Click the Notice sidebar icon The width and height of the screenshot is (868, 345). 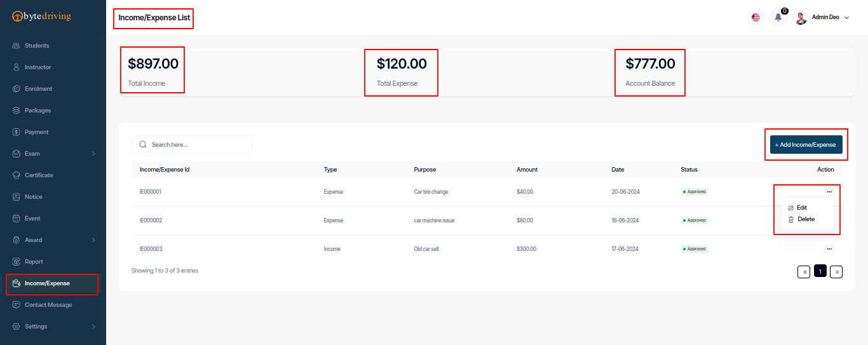[17, 197]
